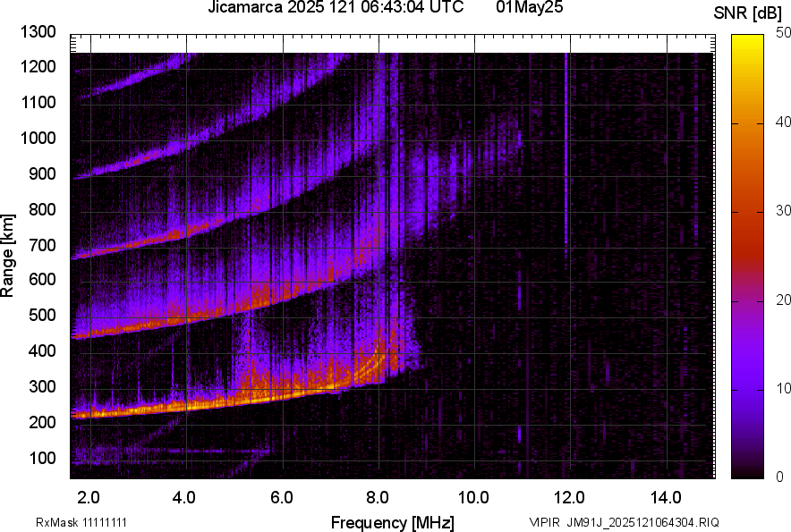Click the 12.0 frequency tick label
The image size is (791, 532).
click(x=570, y=498)
